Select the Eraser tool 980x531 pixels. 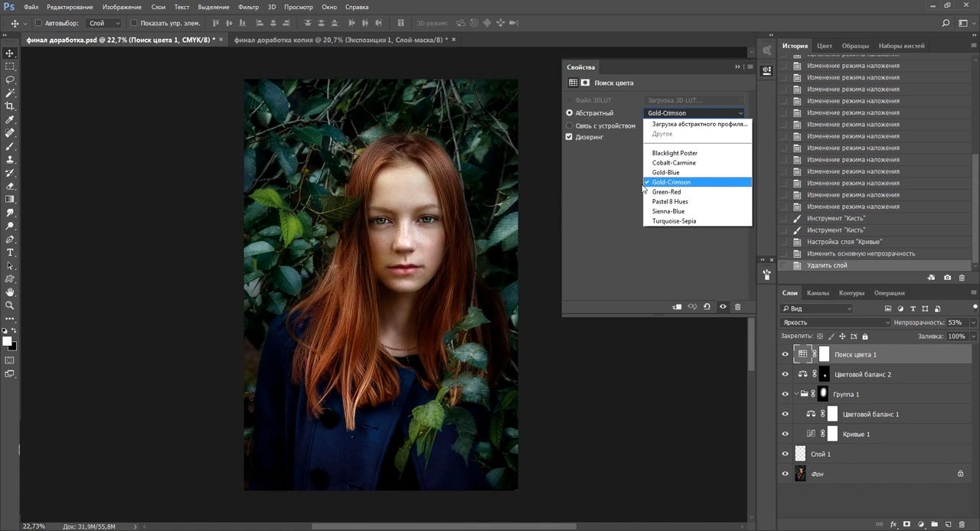click(10, 186)
